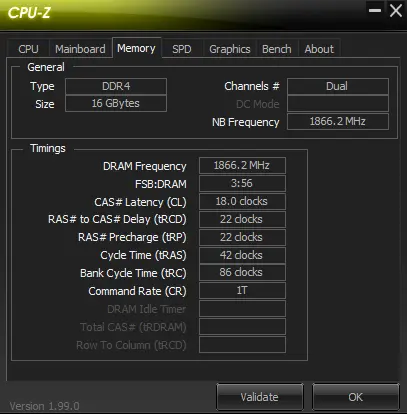
Task: Switch to the CPU tab
Action: pyautogui.click(x=28, y=49)
